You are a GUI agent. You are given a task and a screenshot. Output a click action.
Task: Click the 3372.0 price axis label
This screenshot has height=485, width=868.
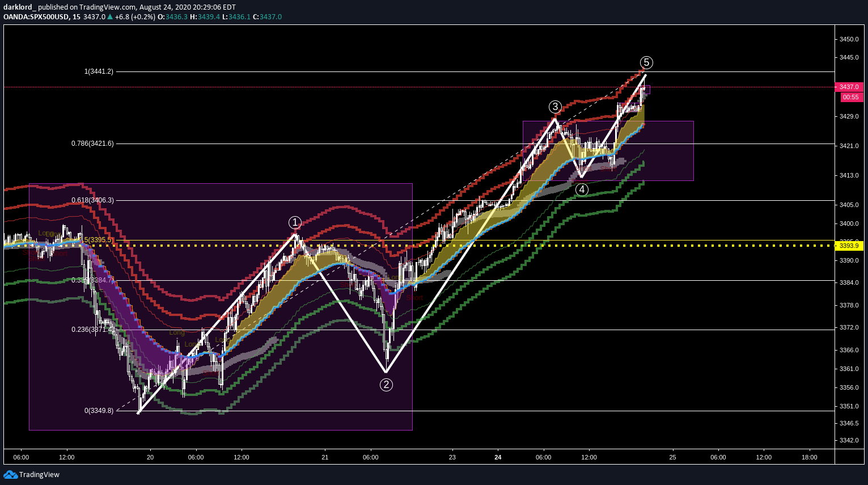[x=849, y=327]
